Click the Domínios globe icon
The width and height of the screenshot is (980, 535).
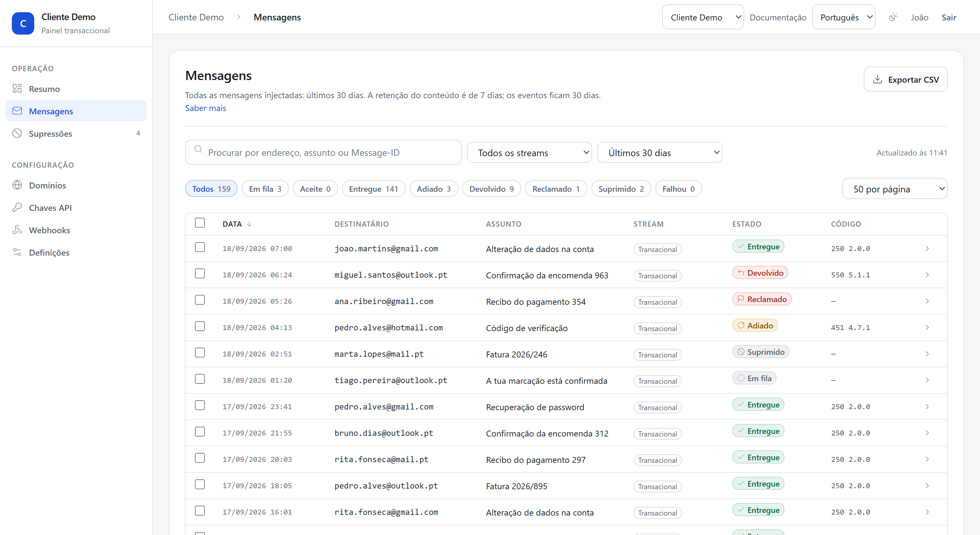coord(17,185)
